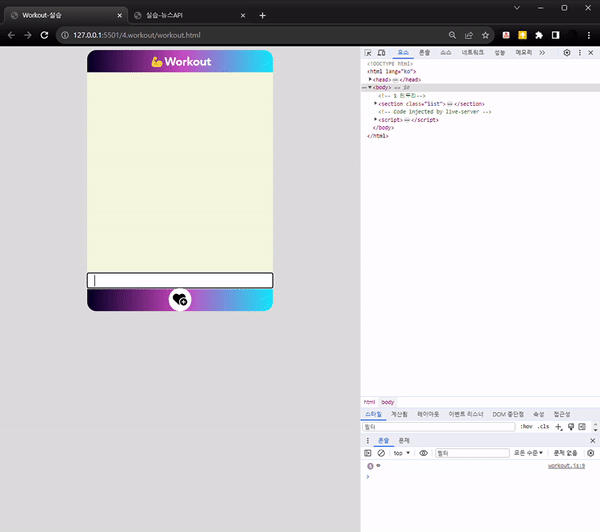Add a new style rule with plus icon
This screenshot has height=532, width=600.
point(559,427)
